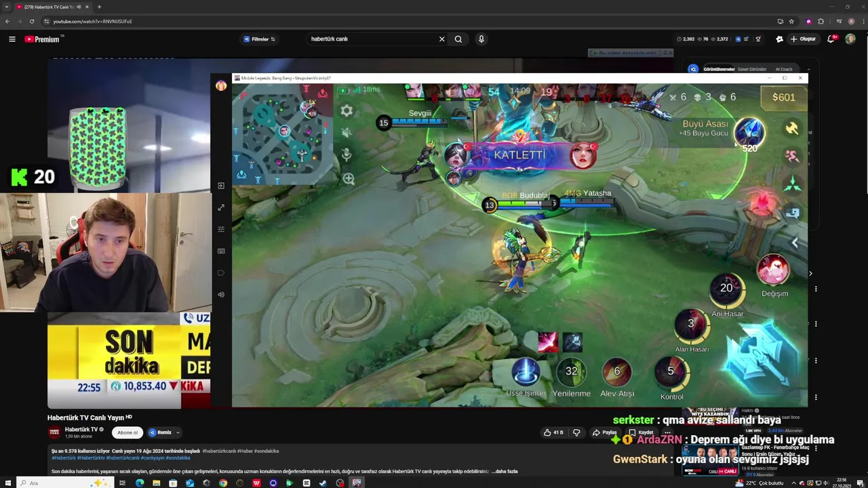Go to YouTube Premium home logo

(42, 39)
